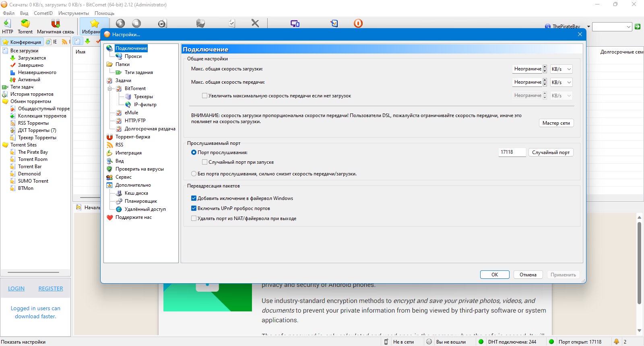Click the listening port number field
Screen dimensions: 644x346
[512, 152]
